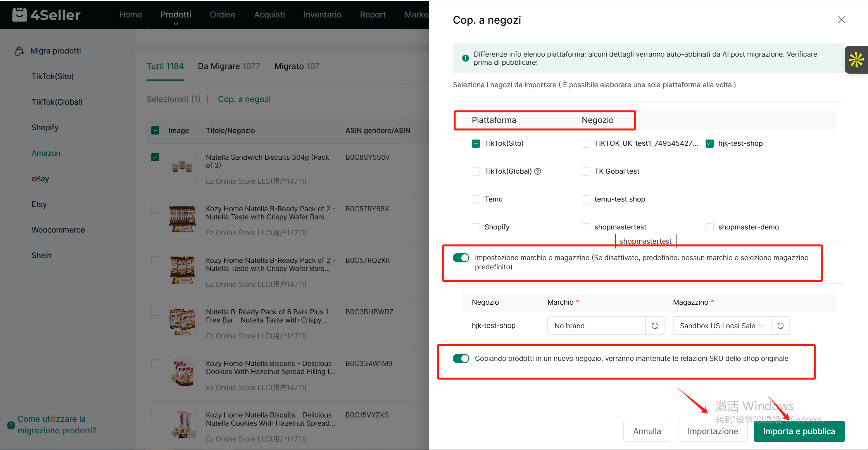This screenshot has height=450, width=868.
Task: Check the TK Gobal test shop
Action: tap(586, 171)
